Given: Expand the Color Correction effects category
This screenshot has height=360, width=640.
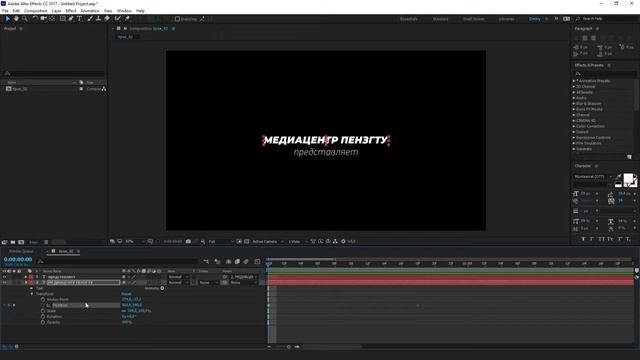Looking at the screenshot, I should pos(574,126).
